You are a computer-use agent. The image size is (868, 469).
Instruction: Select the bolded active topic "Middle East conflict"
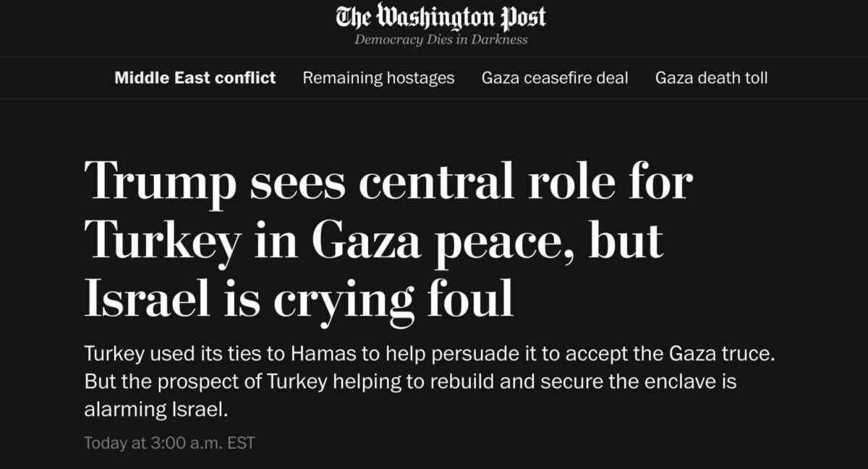pos(194,78)
